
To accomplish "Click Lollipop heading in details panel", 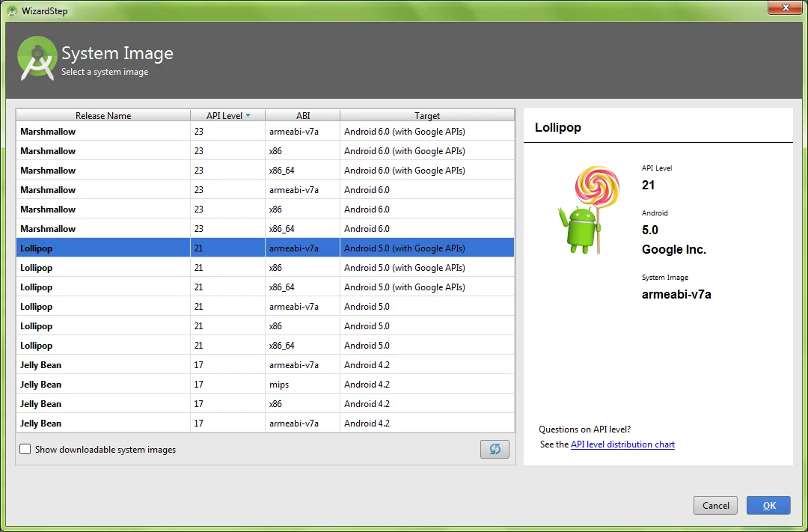I will [557, 127].
